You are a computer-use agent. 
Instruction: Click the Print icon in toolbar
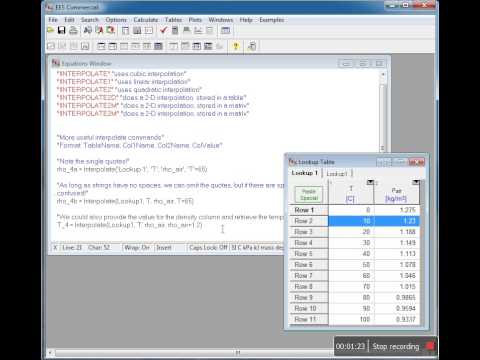tap(73, 30)
